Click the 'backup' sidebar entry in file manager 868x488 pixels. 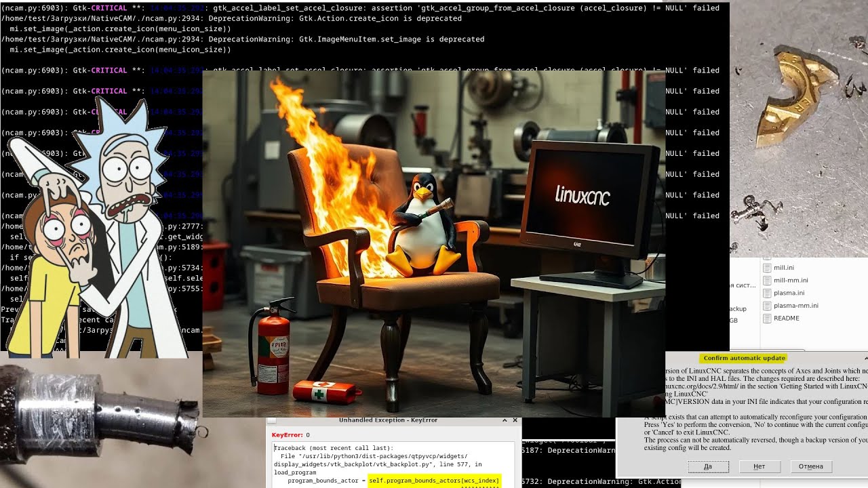click(738, 309)
